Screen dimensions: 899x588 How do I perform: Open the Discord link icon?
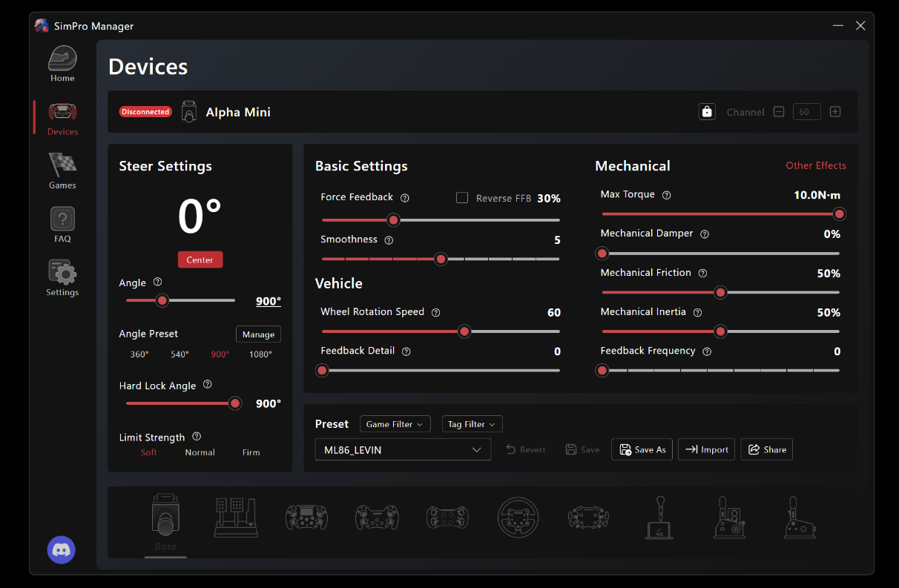coord(62,550)
